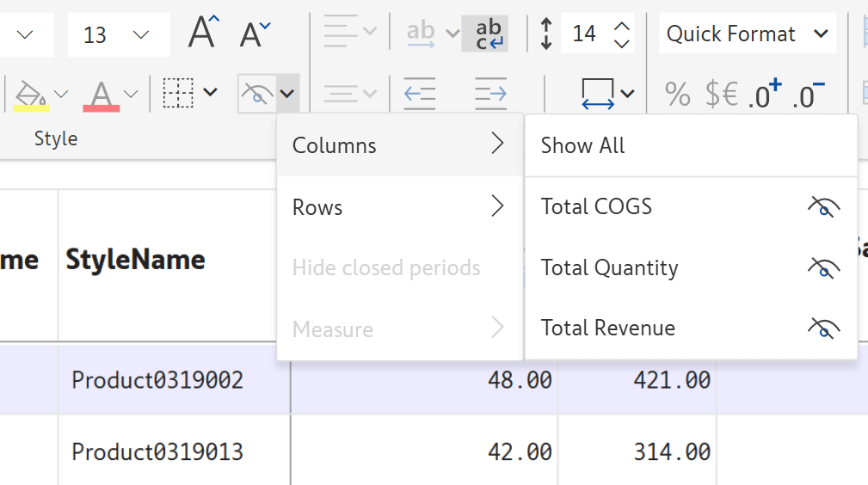Viewport: 868px width, 485px height.
Task: Select the 48.00 cell
Action: click(424, 380)
